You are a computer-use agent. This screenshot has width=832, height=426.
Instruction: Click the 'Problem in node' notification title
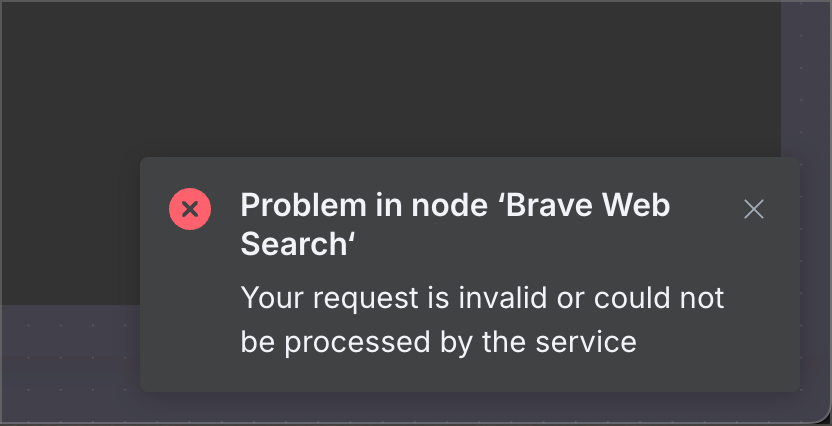(x=455, y=224)
